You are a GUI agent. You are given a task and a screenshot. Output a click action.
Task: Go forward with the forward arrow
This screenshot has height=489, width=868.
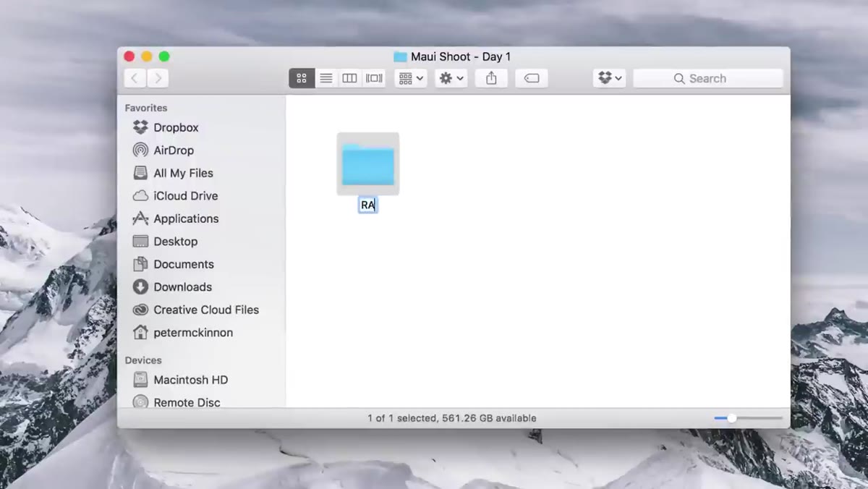[x=158, y=78]
